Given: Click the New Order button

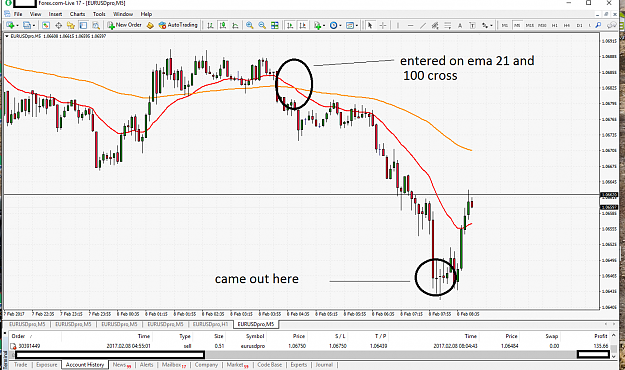Looking at the screenshot, I should 124,25.
